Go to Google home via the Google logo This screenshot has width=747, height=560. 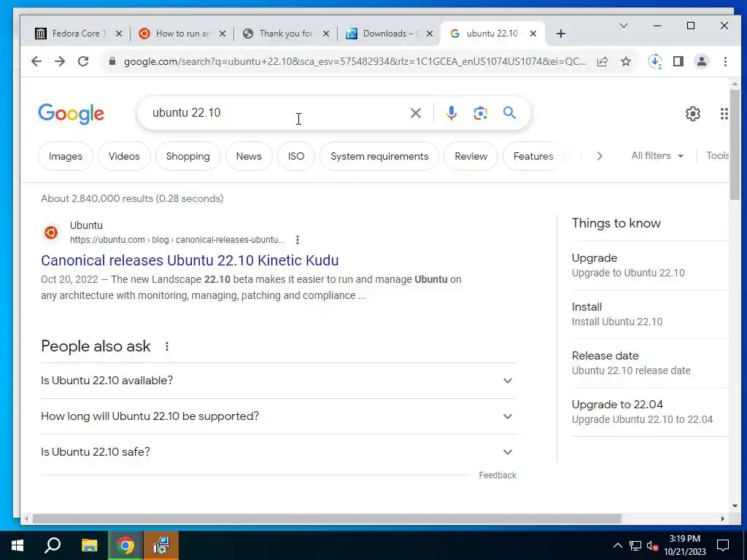(71, 114)
